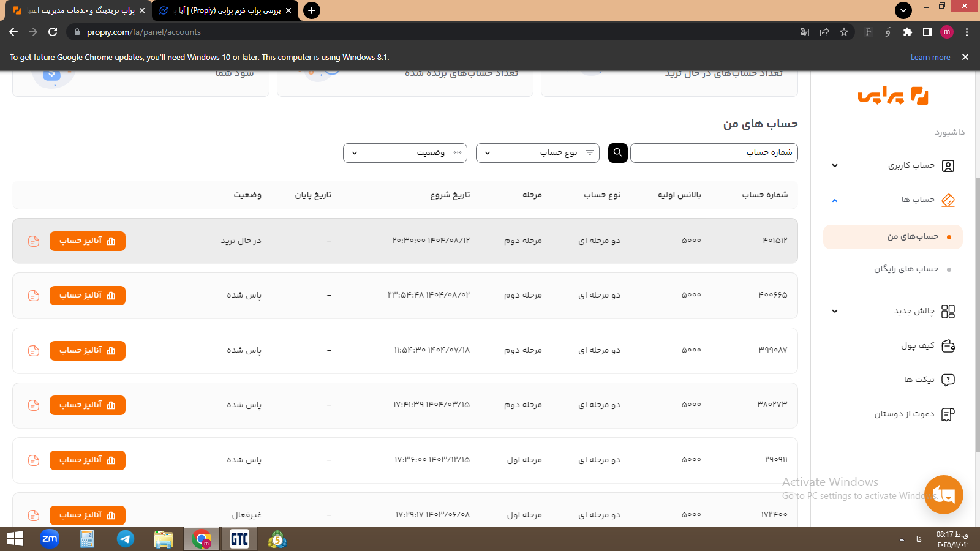Open the tickets (تیکت ها) sidebar icon
980x551 pixels.
pos(948,380)
